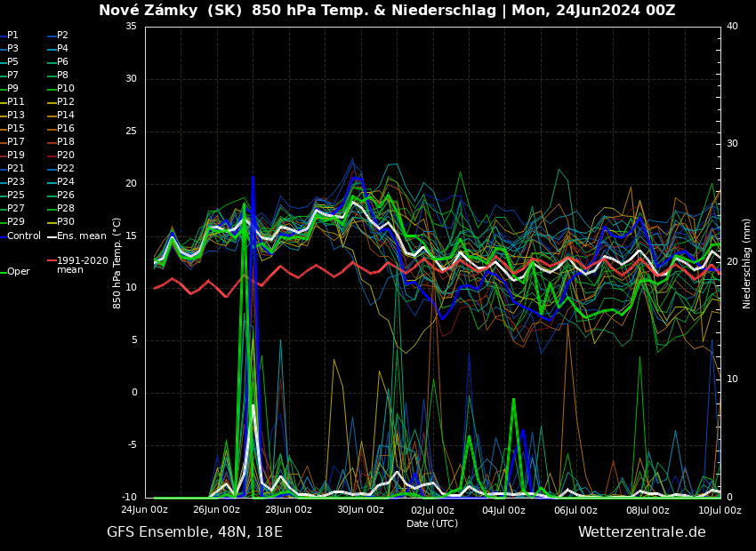The width and height of the screenshot is (756, 551).
Task: Select the Control legend entry
Action: coord(24,236)
